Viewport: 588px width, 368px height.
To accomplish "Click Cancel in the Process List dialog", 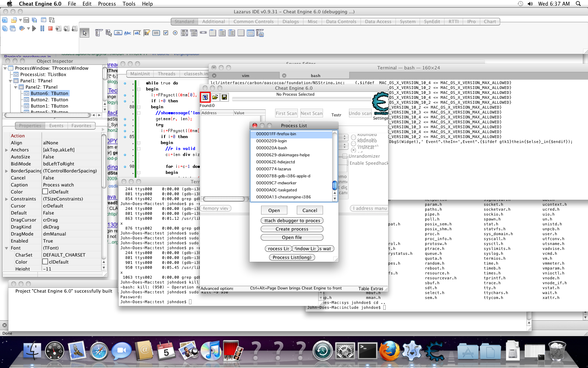I will (x=310, y=210).
